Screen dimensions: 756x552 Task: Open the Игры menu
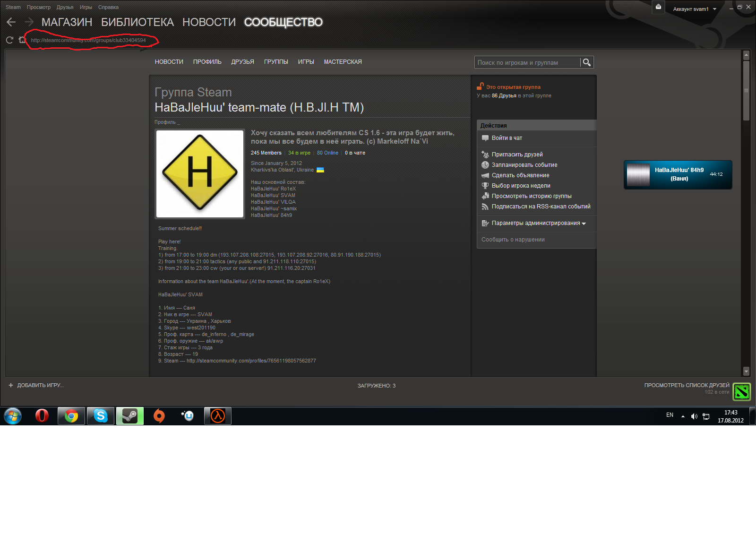tap(86, 7)
